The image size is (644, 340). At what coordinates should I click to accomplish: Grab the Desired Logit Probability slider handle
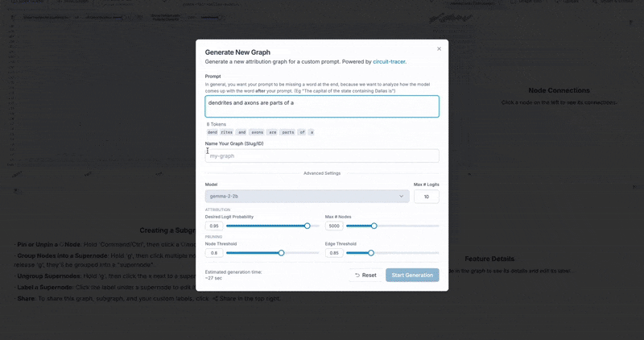[x=307, y=226]
